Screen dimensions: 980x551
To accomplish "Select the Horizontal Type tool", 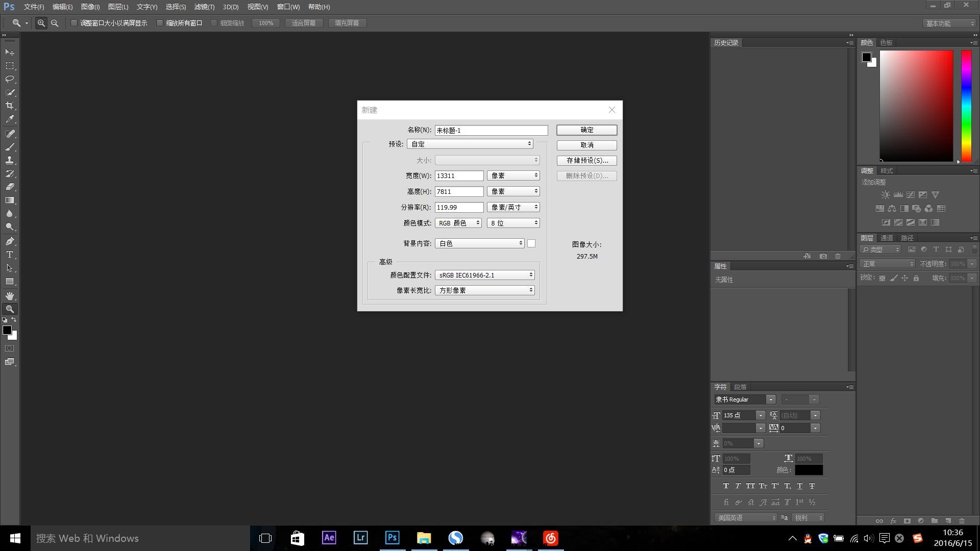I will tap(10, 255).
